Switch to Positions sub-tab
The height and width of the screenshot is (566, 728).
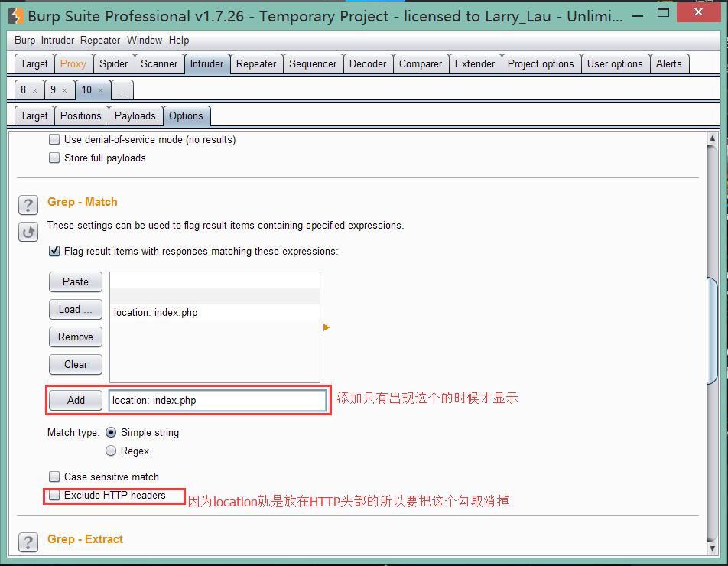(81, 116)
